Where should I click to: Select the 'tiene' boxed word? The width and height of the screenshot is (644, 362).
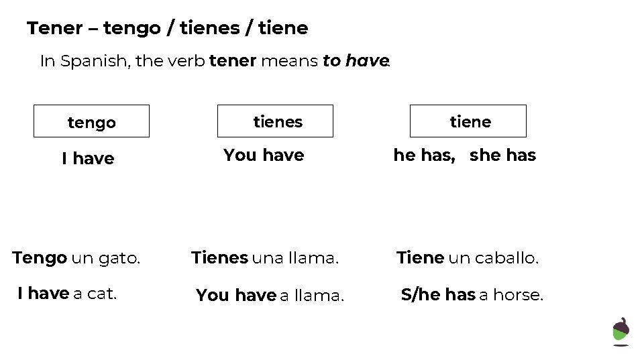click(468, 121)
